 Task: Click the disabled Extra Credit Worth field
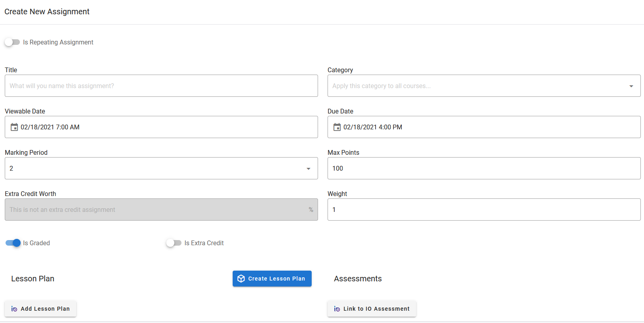161,210
